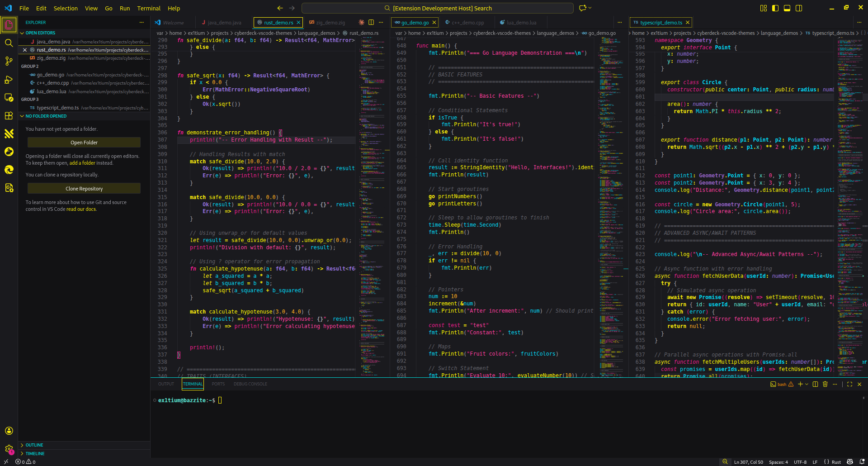Open the Run and Debug view

(9, 80)
